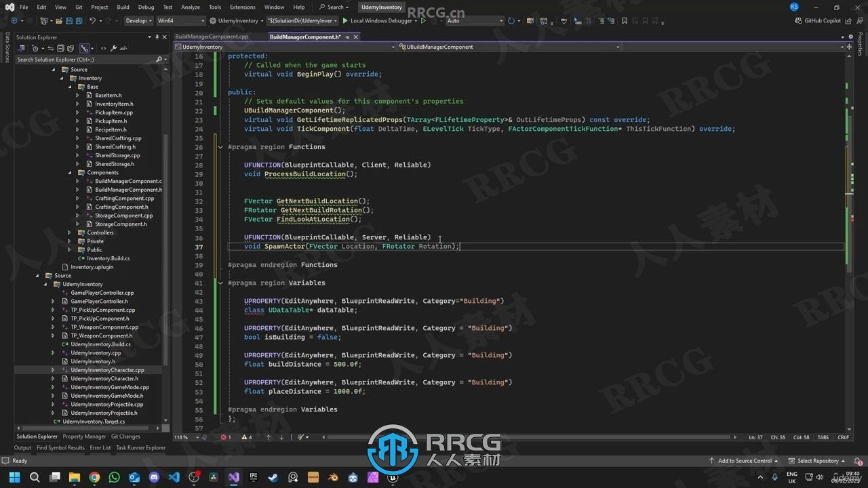Click the Save file toolbar icon
The height and width of the screenshot is (488, 868).
point(69,21)
